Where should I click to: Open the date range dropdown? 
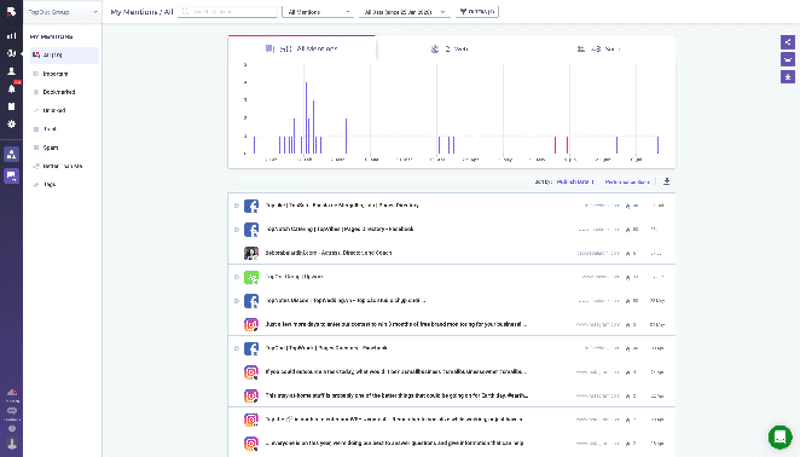pyautogui.click(x=404, y=12)
